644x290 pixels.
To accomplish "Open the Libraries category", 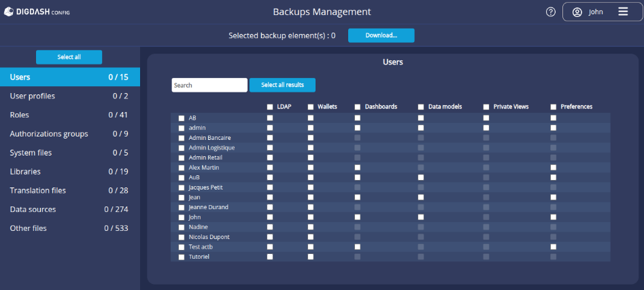I will [70, 171].
